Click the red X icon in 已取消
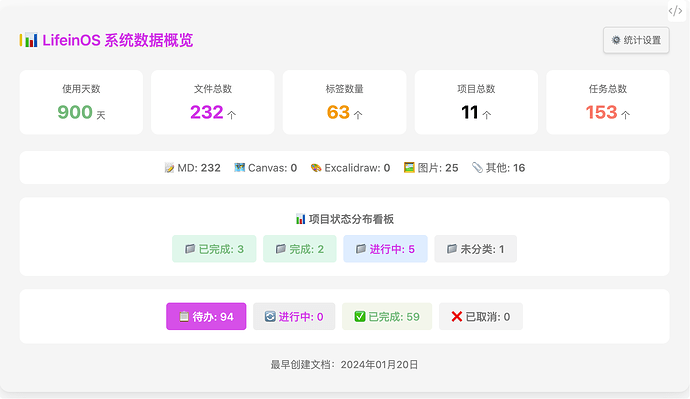690x399 pixels. pyautogui.click(x=457, y=316)
